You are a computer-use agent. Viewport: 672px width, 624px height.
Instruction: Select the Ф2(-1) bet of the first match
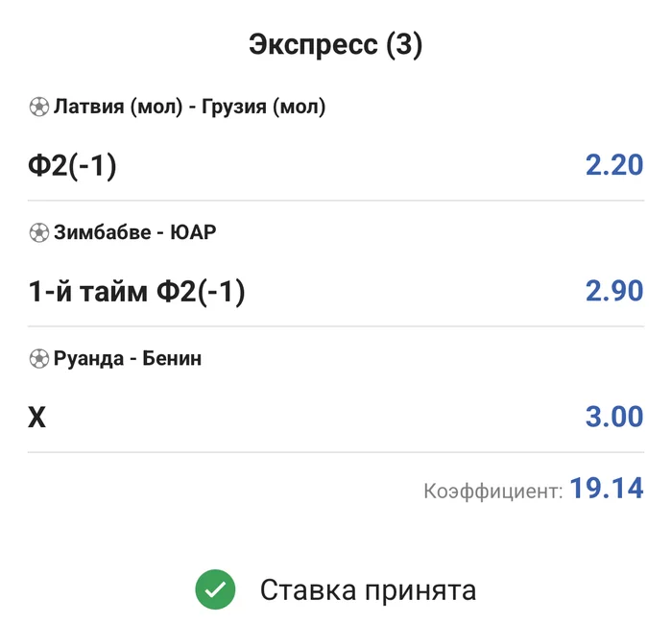click(72, 166)
